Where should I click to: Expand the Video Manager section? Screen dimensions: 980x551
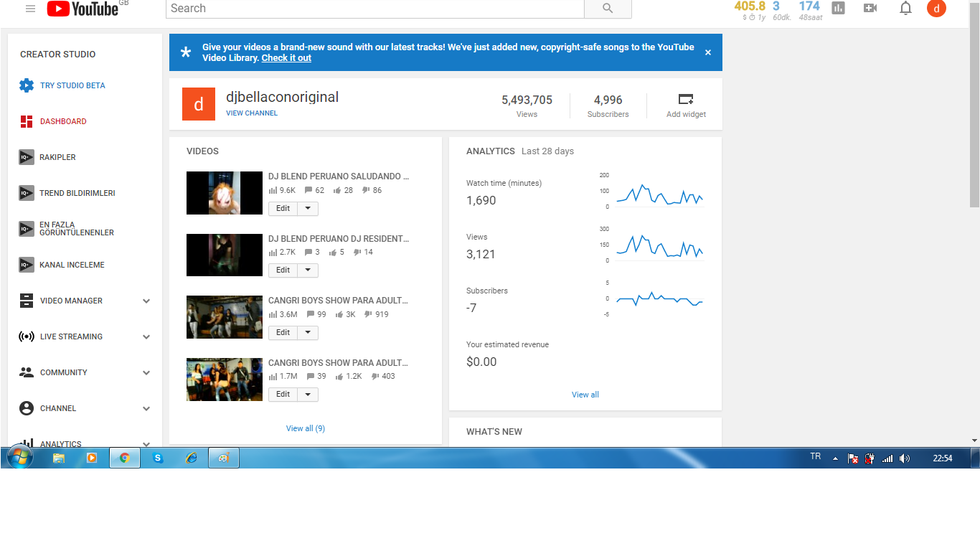(x=146, y=301)
